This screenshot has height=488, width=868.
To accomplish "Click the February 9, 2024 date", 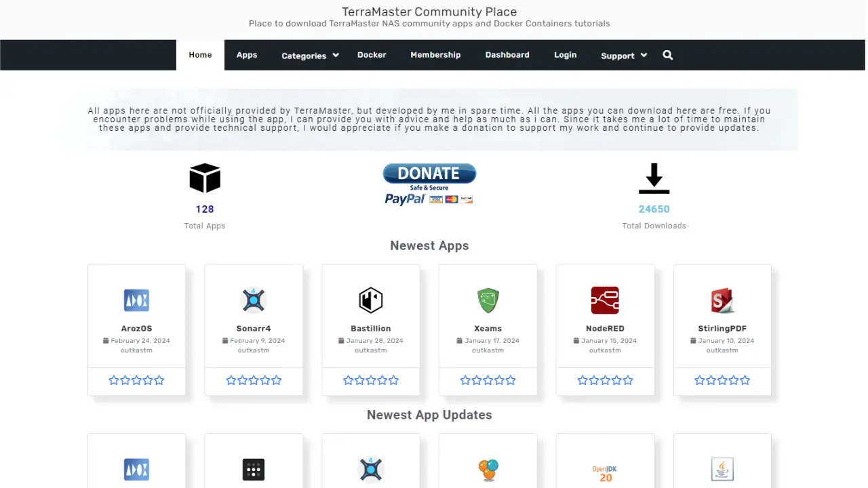I will tap(258, 341).
